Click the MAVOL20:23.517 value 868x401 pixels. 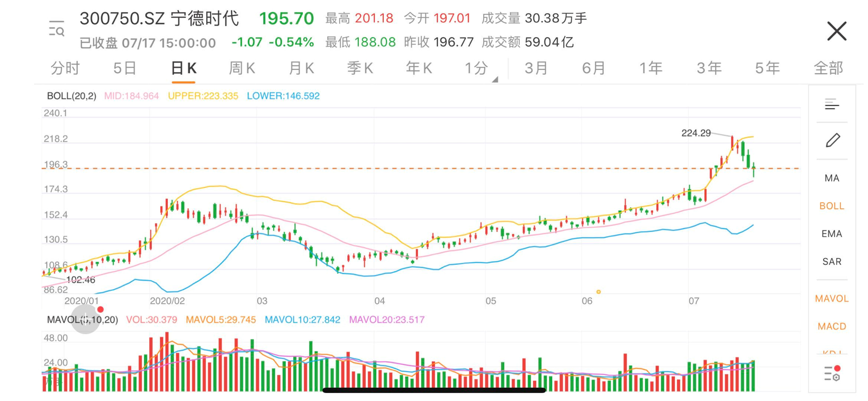click(x=387, y=320)
